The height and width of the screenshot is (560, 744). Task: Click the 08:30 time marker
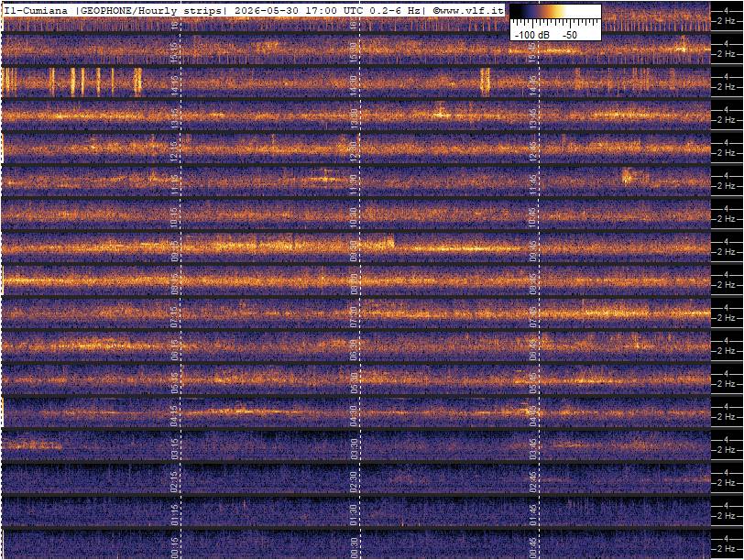pyautogui.click(x=354, y=283)
